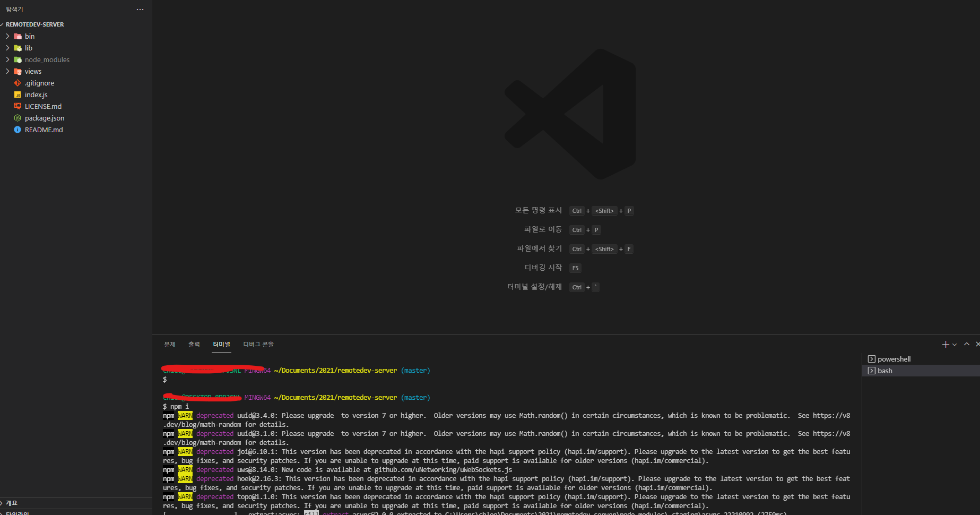
Task: Click the uws@8.14.0 warning line
Action: [337, 470]
